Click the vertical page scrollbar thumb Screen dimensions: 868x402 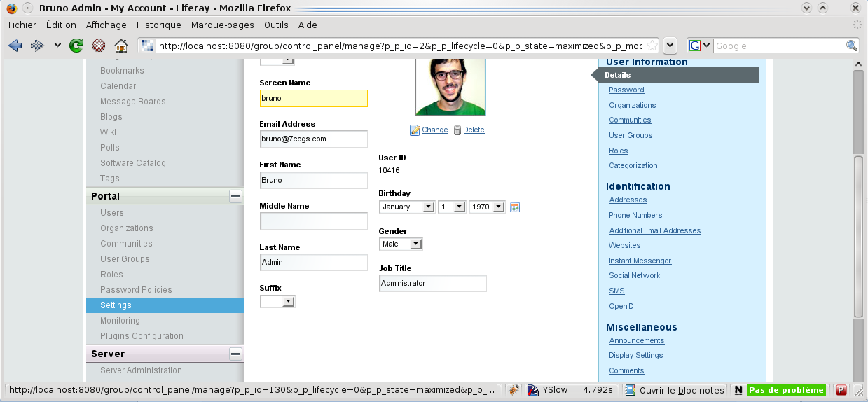point(858,236)
